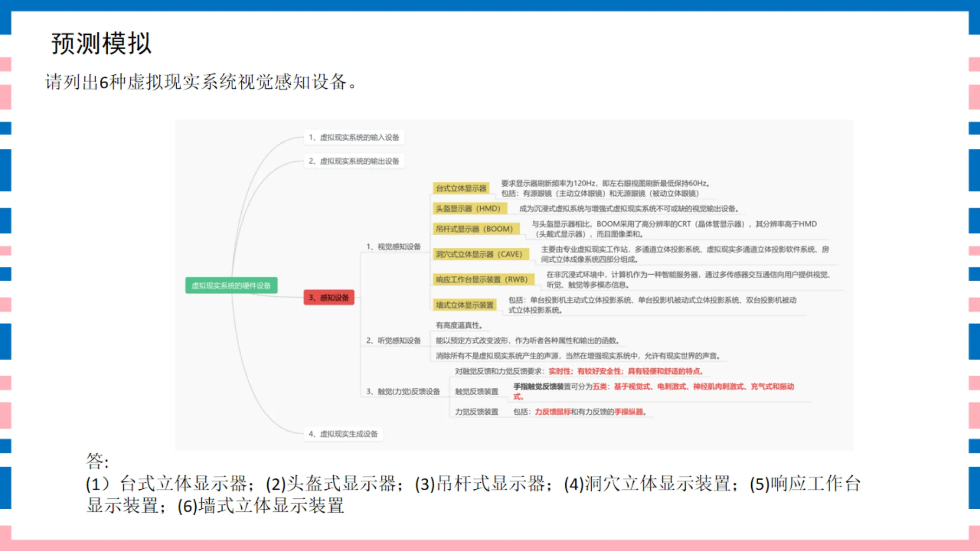Click text 消除所有不是虚拟现实系统产生的声源
Screen dimensions: 980x551
(x=579, y=356)
